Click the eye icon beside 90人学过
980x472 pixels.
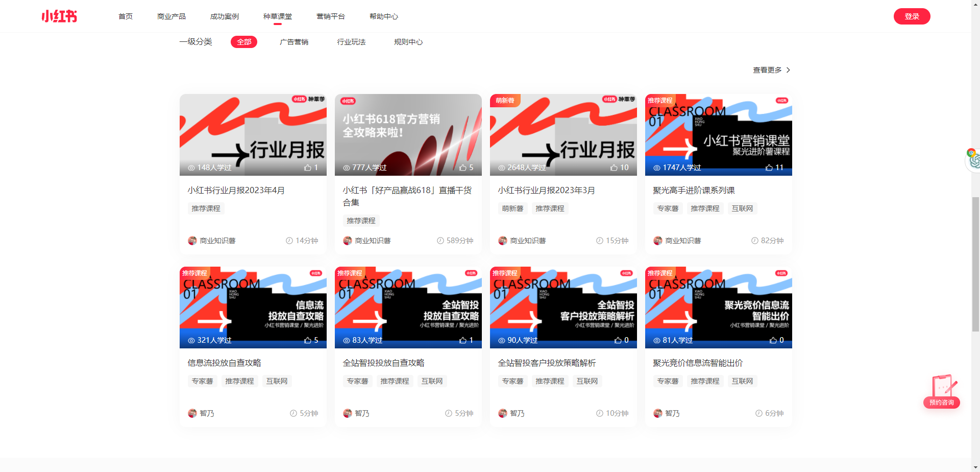(x=502, y=340)
